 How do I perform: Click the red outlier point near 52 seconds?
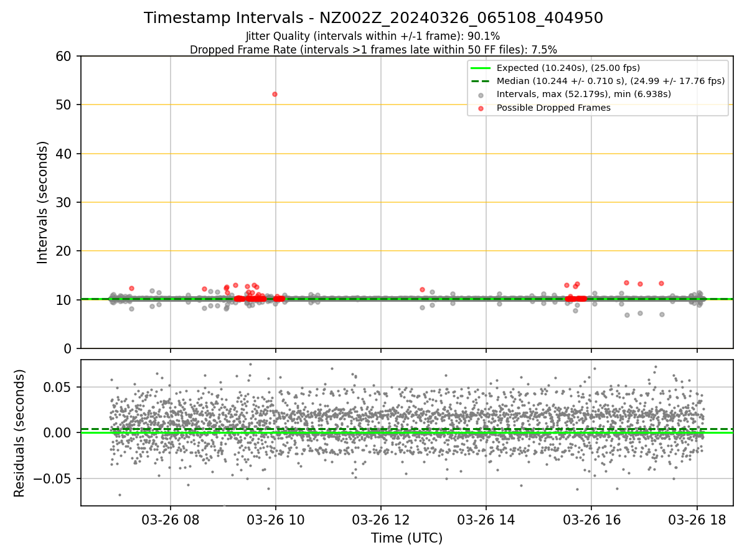point(275,94)
